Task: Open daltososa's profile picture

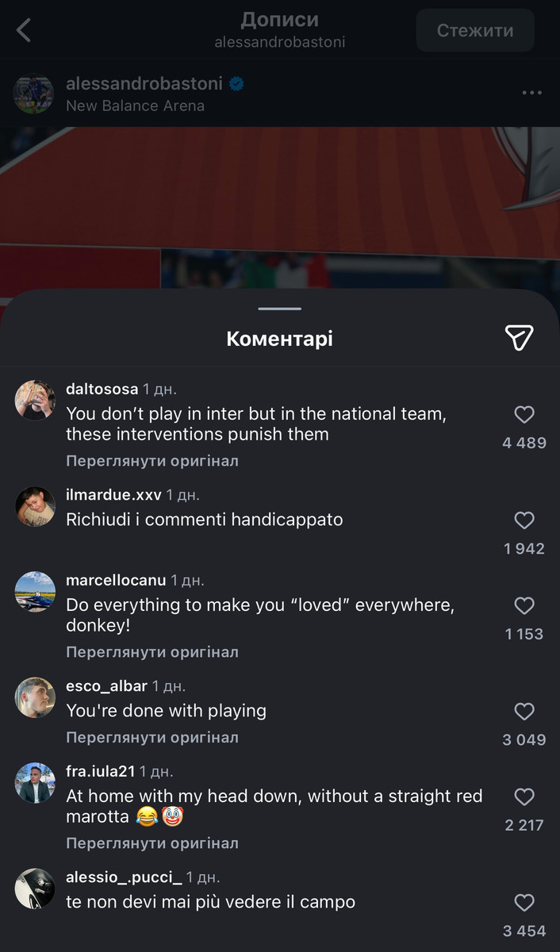Action: [35, 400]
